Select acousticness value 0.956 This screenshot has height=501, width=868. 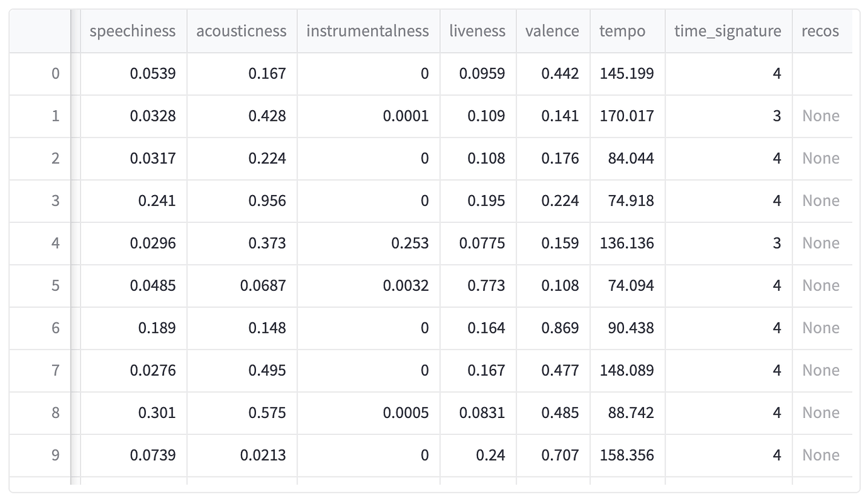267,201
